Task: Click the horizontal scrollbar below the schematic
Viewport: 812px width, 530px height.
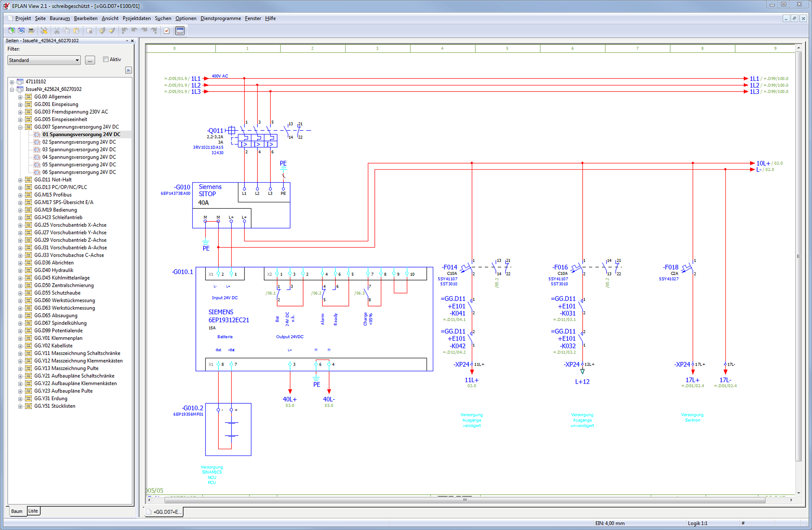Action: 464,500
